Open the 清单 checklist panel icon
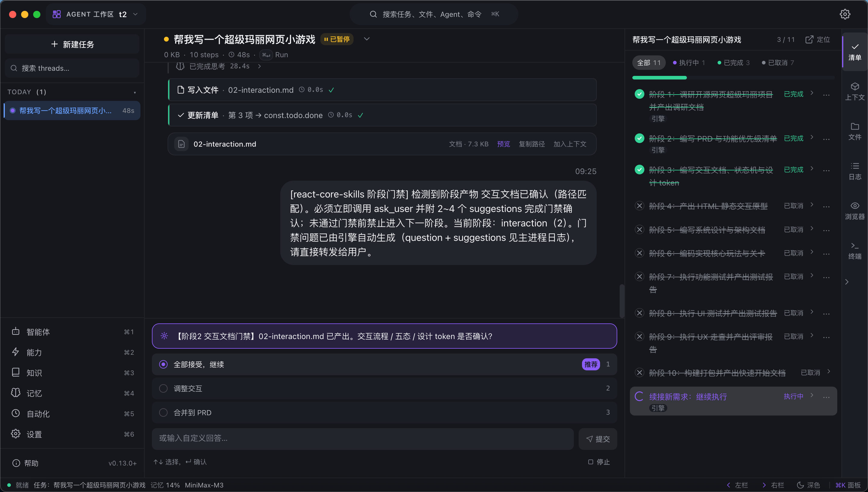Viewport: 868px width, 492px height. point(855,52)
